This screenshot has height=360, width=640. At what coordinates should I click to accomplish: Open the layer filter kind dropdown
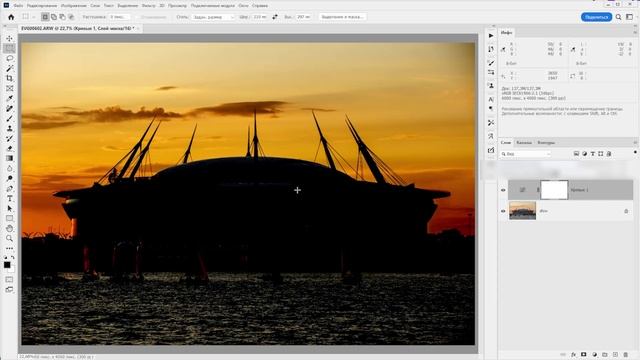(x=526, y=154)
